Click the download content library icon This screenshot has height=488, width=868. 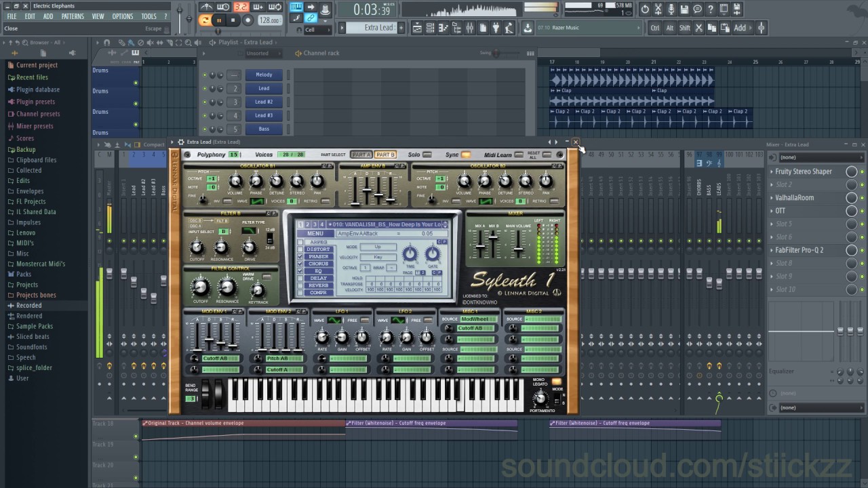click(528, 28)
